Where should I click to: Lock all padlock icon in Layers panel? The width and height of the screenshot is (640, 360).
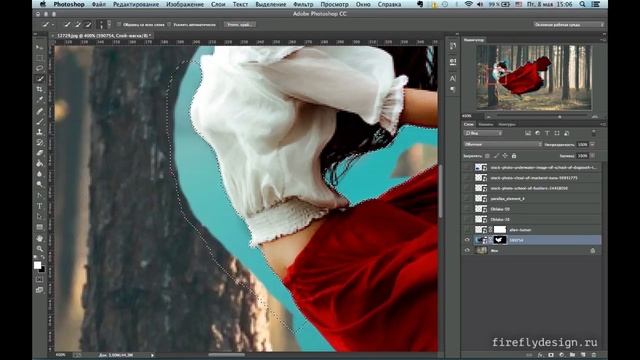click(514, 156)
